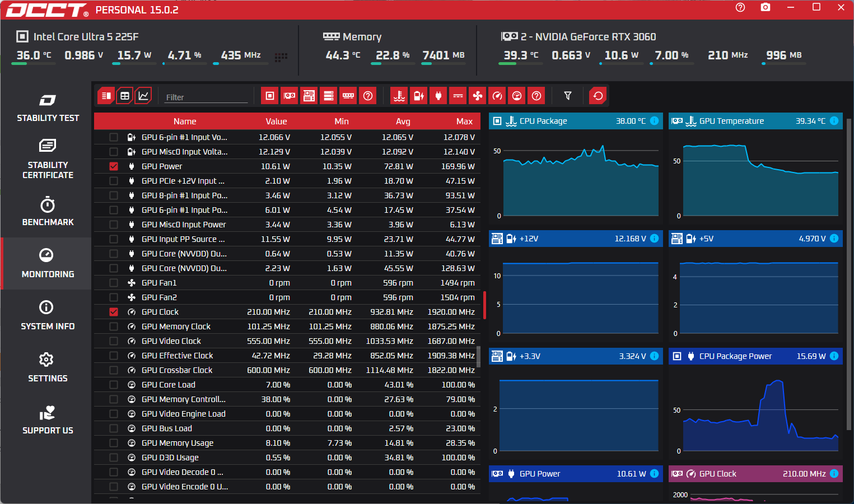Check the GPU Memory Usage checkbox

coord(114,443)
